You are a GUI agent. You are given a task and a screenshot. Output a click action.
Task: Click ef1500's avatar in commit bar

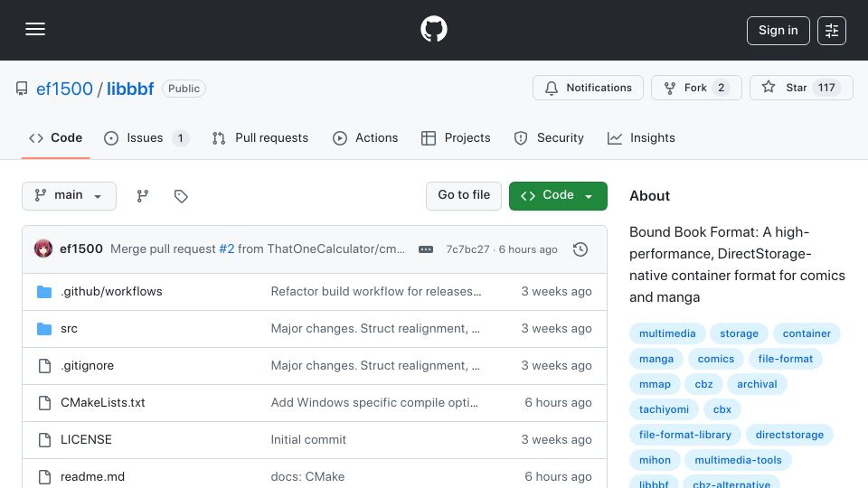[43, 249]
